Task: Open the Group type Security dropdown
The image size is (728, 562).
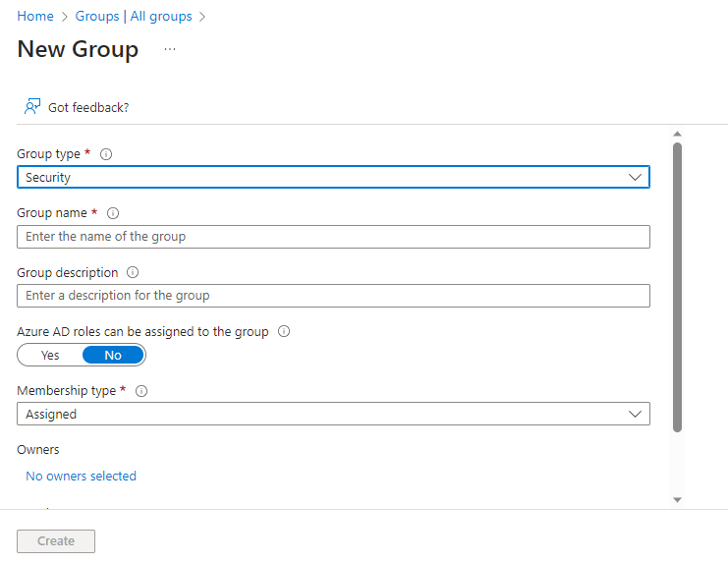Action: point(333,177)
